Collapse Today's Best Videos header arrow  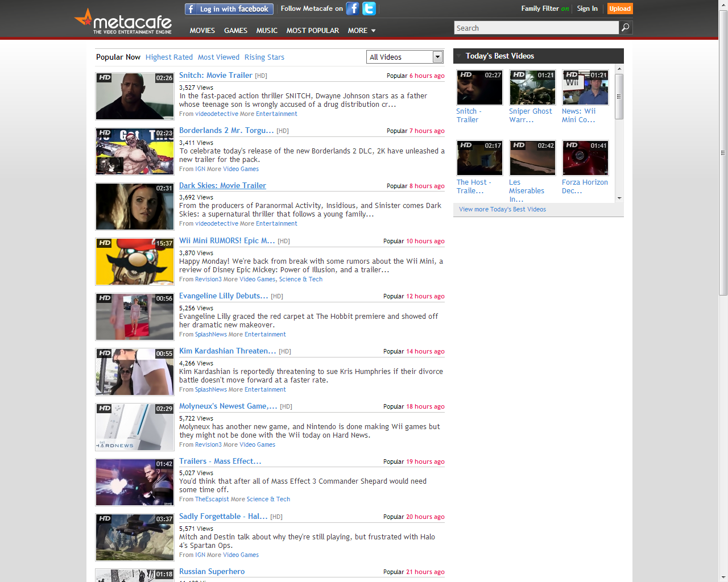[458, 56]
